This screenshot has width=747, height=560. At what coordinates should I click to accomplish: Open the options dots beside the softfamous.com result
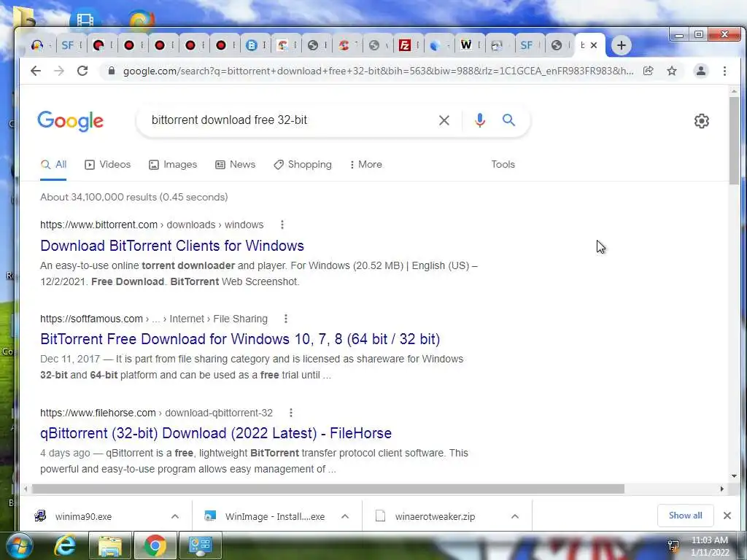(x=286, y=319)
